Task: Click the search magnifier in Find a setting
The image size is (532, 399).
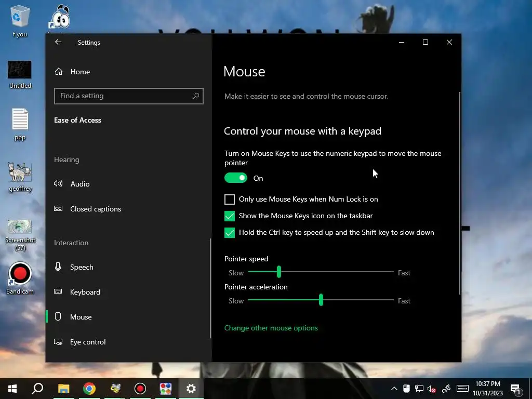Action: click(x=196, y=96)
